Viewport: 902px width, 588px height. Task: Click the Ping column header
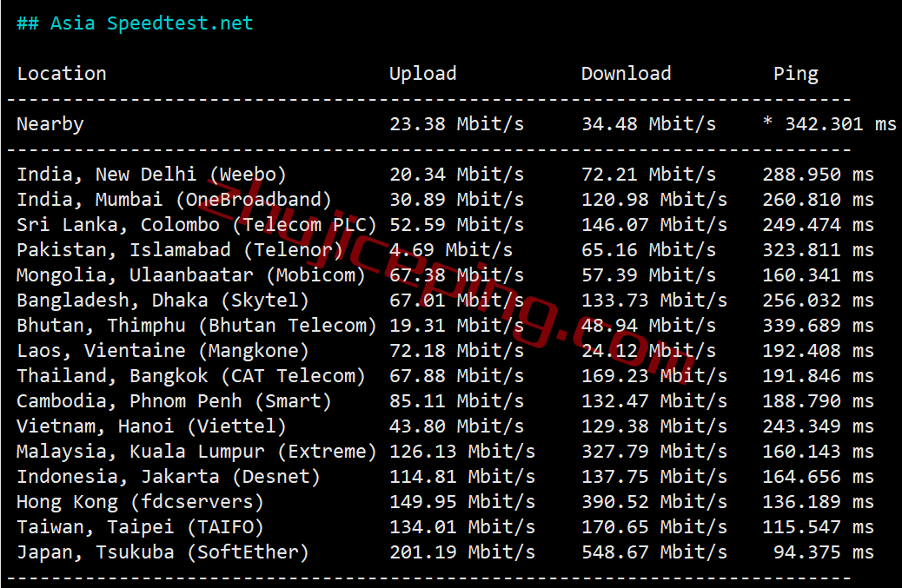(x=796, y=74)
